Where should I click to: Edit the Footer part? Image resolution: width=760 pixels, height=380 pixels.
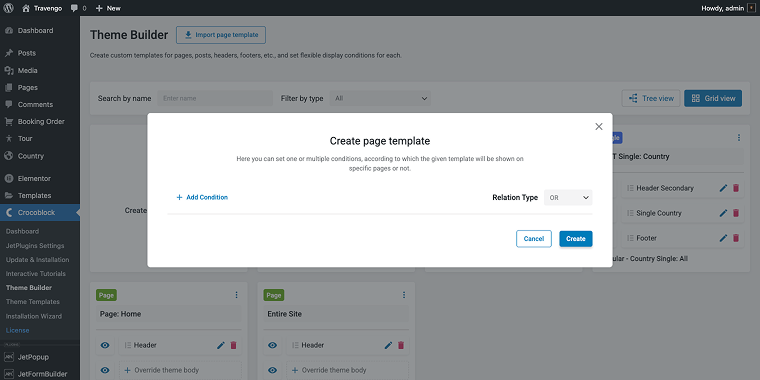[723, 238]
